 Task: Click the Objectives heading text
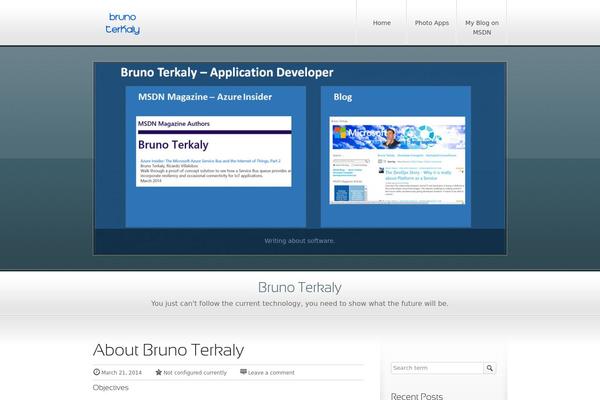tap(111, 387)
